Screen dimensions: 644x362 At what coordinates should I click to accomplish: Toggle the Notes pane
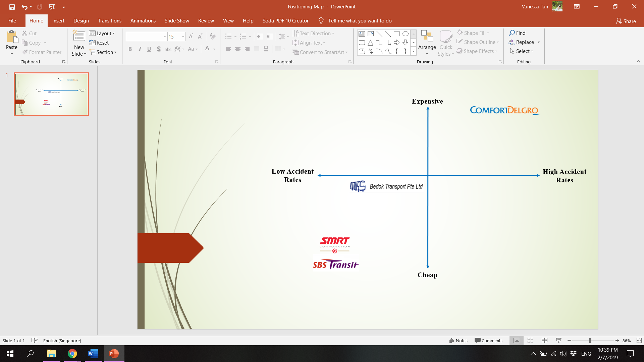[x=459, y=341]
